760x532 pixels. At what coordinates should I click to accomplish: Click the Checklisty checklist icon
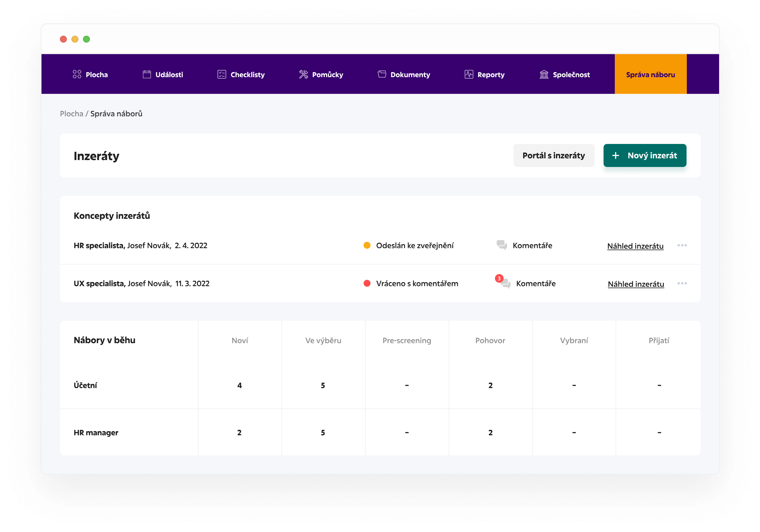(x=222, y=75)
